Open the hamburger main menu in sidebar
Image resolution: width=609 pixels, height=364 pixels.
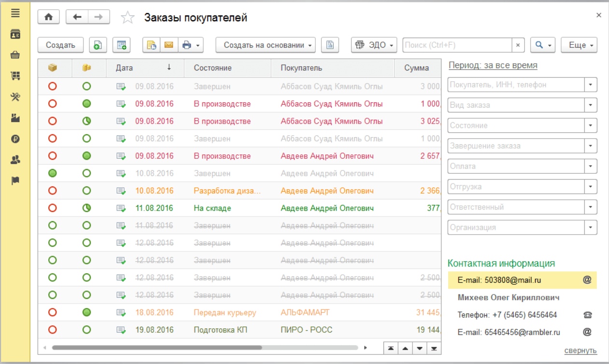click(15, 13)
